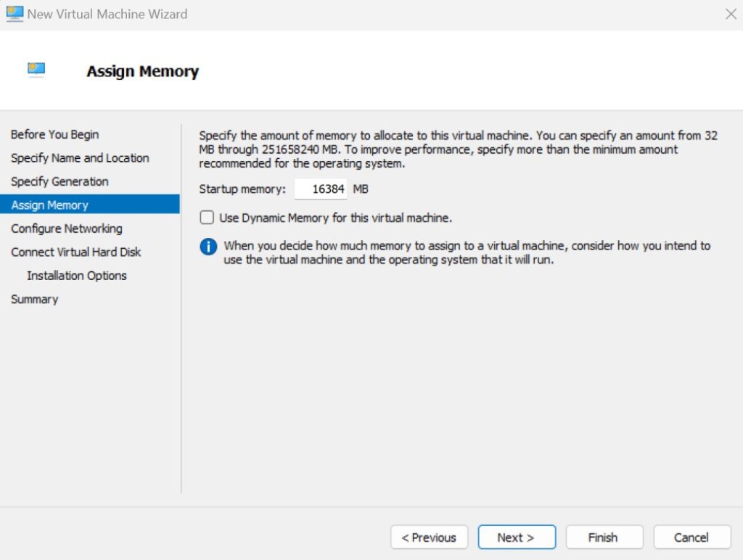Select Installation Options sub-step

[x=77, y=276]
